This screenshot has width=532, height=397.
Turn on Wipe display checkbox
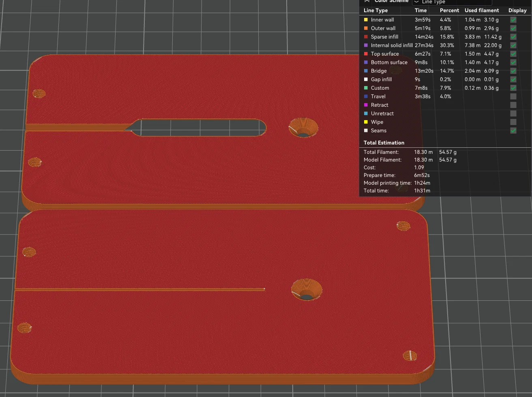[x=513, y=122]
